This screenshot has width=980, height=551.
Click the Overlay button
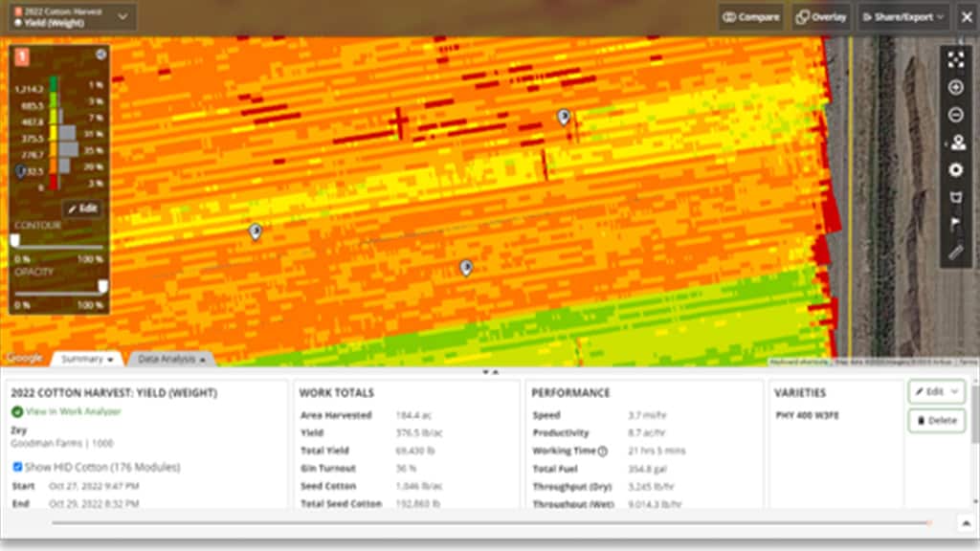pyautogui.click(x=820, y=17)
